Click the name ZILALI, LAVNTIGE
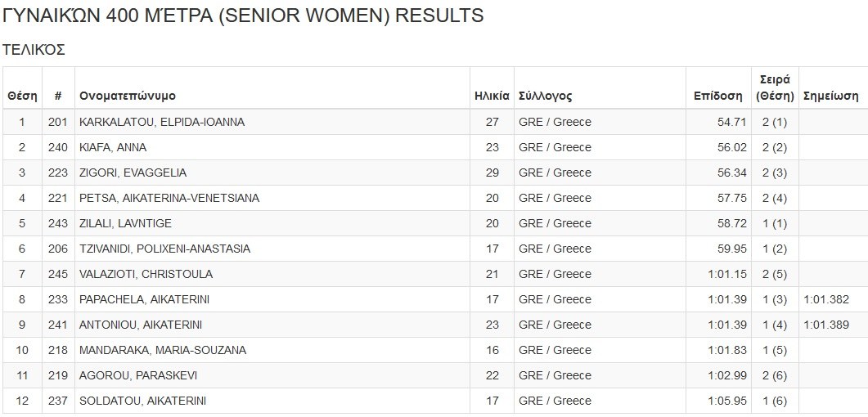Image resolution: width=868 pixels, height=417 pixels. [125, 223]
